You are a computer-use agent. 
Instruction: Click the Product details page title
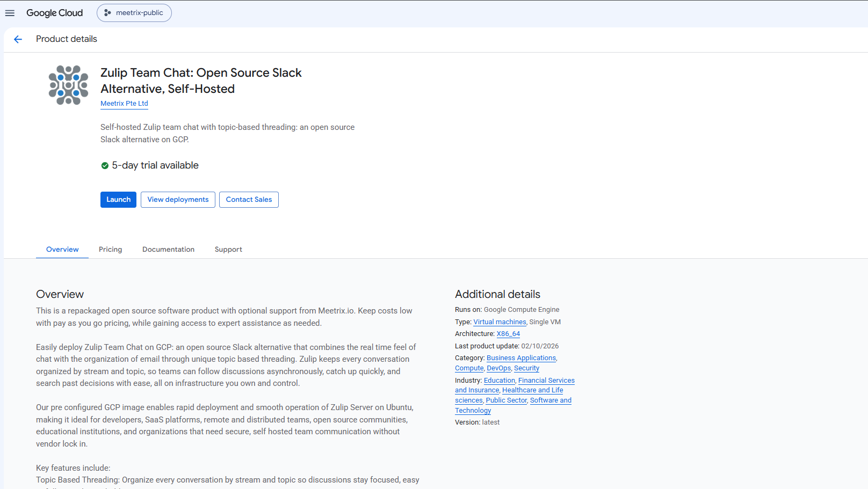[x=67, y=39]
